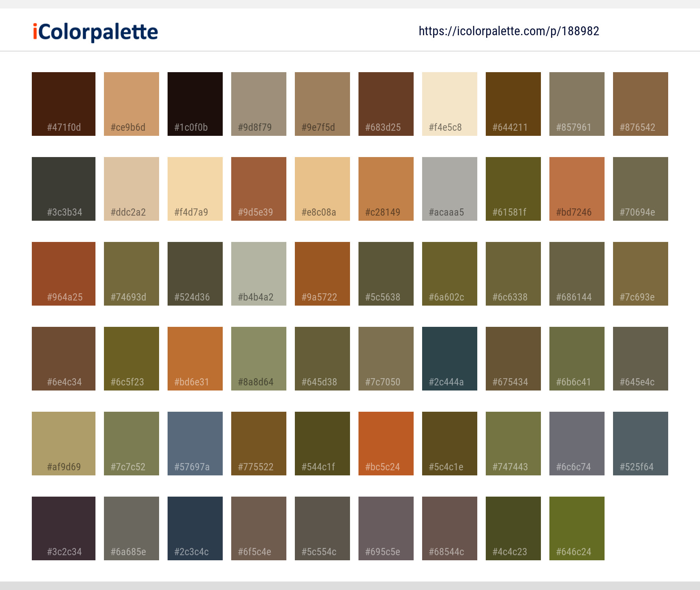Click the purple-gray #6c6c74 swatch
The image size is (700, 590).
[x=577, y=443]
